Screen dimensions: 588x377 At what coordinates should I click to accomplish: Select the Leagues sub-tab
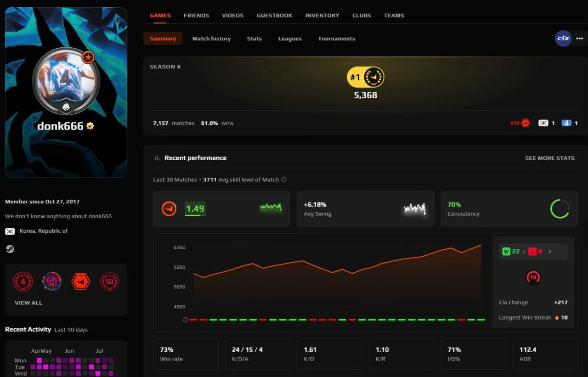(290, 39)
